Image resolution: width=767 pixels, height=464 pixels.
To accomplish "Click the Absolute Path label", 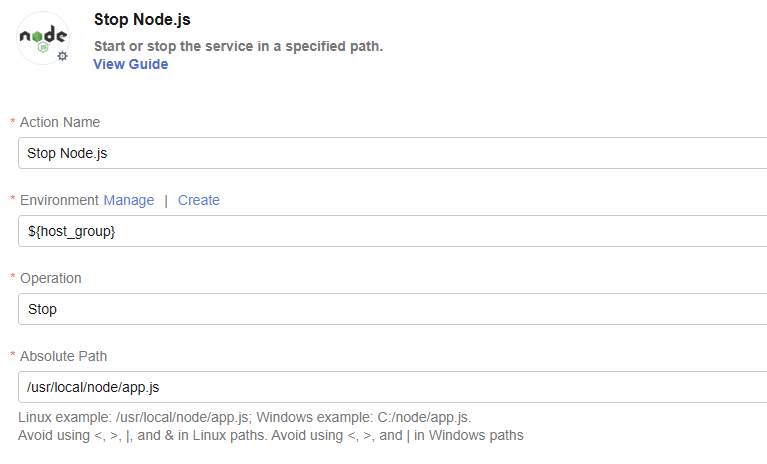I will click(64, 356).
